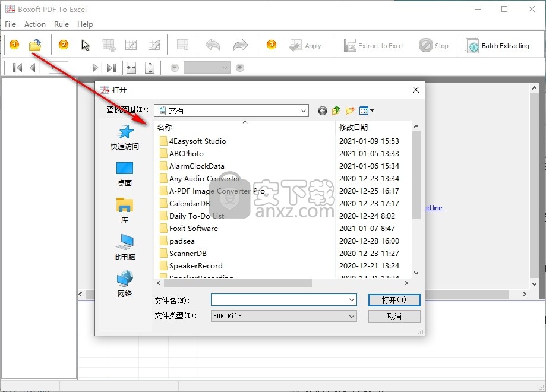Select 网络 in places sidebar
This screenshot has height=392, width=546.
pos(125,284)
